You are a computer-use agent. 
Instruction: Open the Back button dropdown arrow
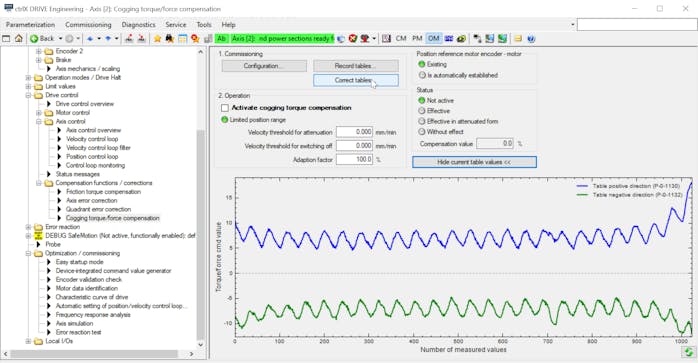coord(60,39)
